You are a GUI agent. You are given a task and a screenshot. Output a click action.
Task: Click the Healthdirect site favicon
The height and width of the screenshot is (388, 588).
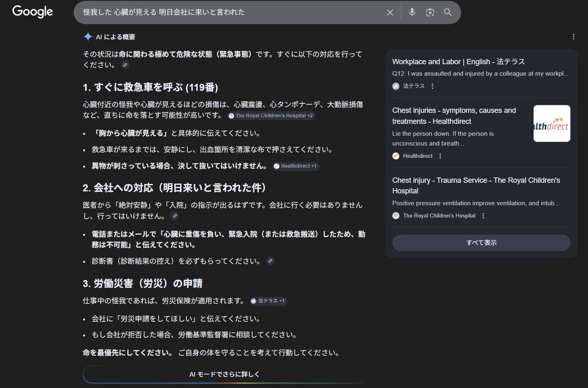point(396,156)
